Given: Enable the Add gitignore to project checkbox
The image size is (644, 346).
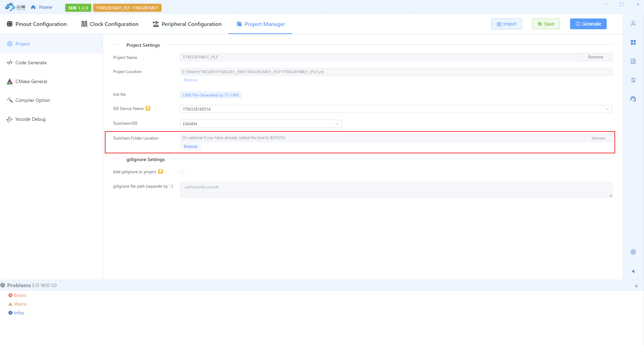Looking at the screenshot, I should [182, 172].
